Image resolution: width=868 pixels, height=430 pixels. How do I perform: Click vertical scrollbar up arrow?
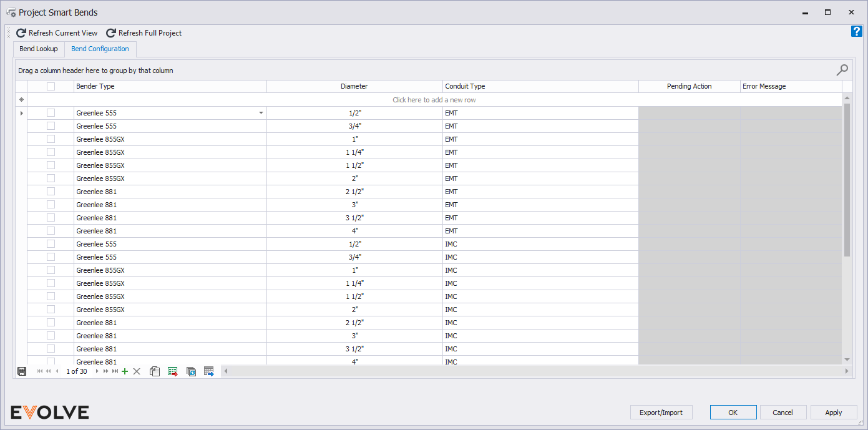click(847, 98)
